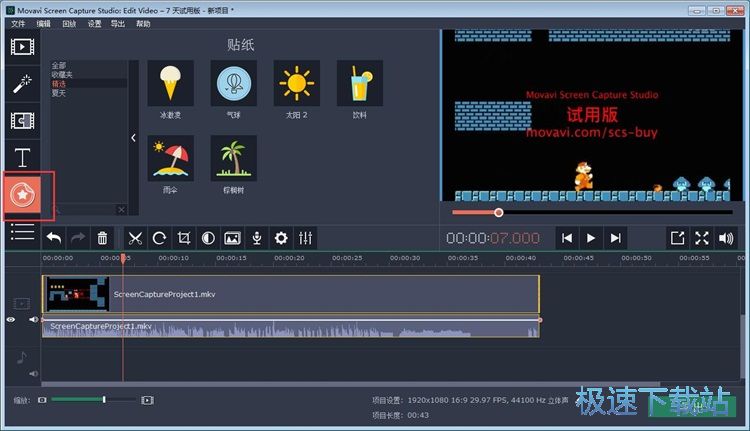Click the timeline playhead marker
Viewport: 750px width, 431px height.
pos(123,258)
